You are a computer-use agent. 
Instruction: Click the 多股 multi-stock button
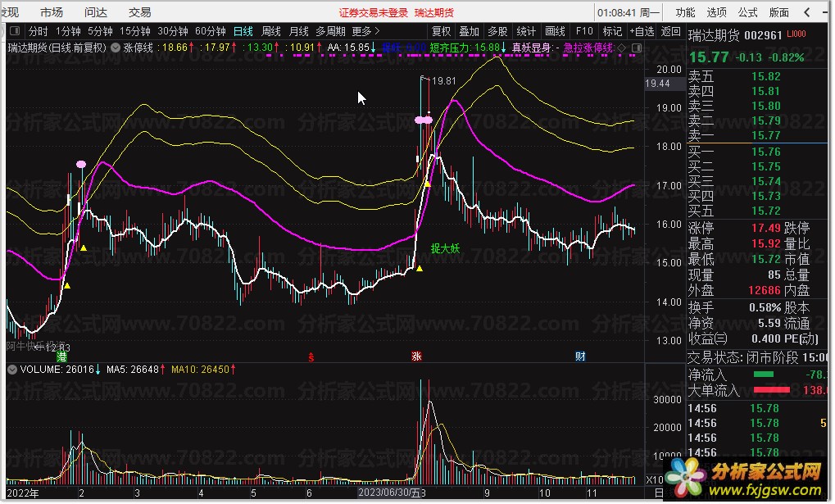click(x=497, y=31)
